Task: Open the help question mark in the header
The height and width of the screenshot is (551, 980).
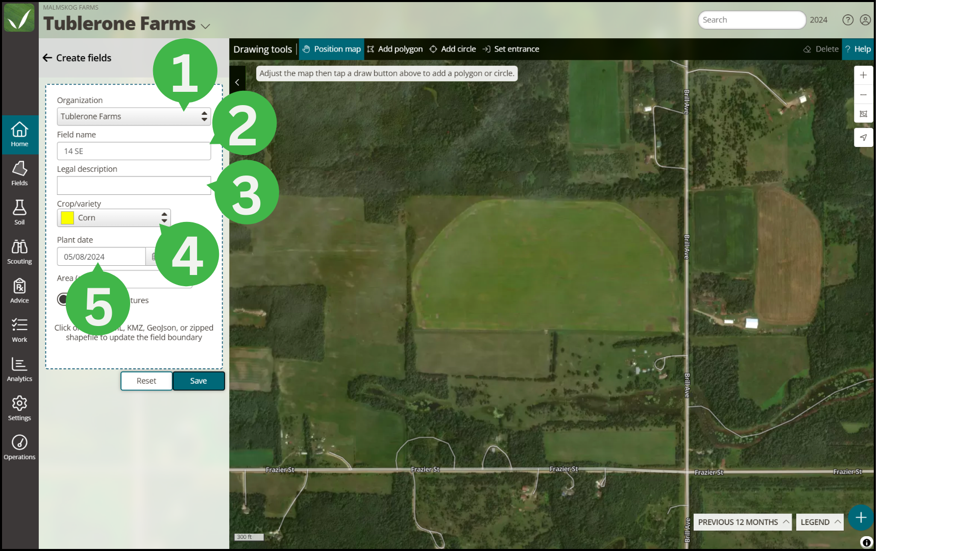Action: tap(848, 20)
